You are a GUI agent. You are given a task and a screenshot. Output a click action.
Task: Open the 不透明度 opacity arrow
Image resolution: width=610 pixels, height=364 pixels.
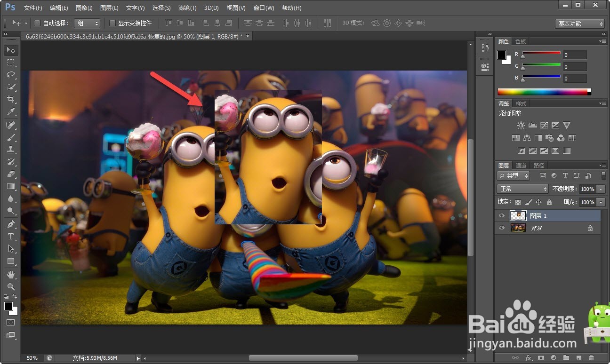[x=601, y=189]
